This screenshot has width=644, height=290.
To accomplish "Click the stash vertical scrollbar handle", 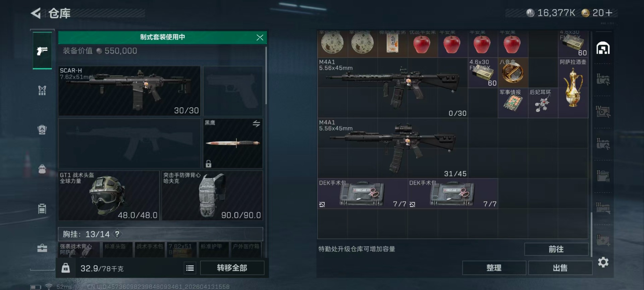I will coord(591,234).
